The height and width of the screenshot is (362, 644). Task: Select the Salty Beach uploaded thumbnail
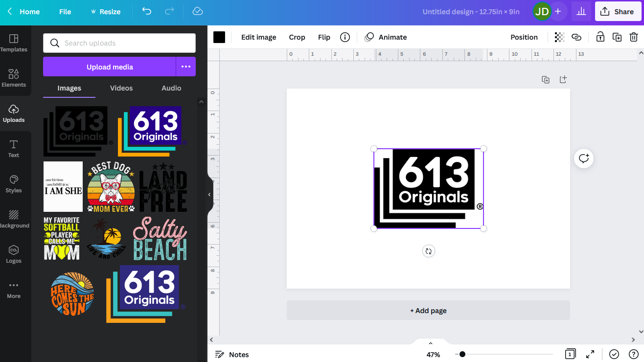160,239
